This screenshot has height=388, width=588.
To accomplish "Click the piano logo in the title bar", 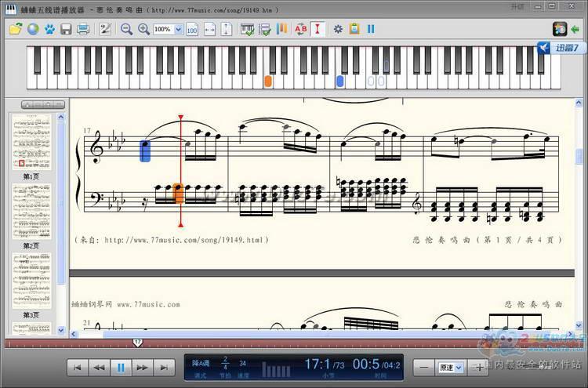I will point(10,9).
